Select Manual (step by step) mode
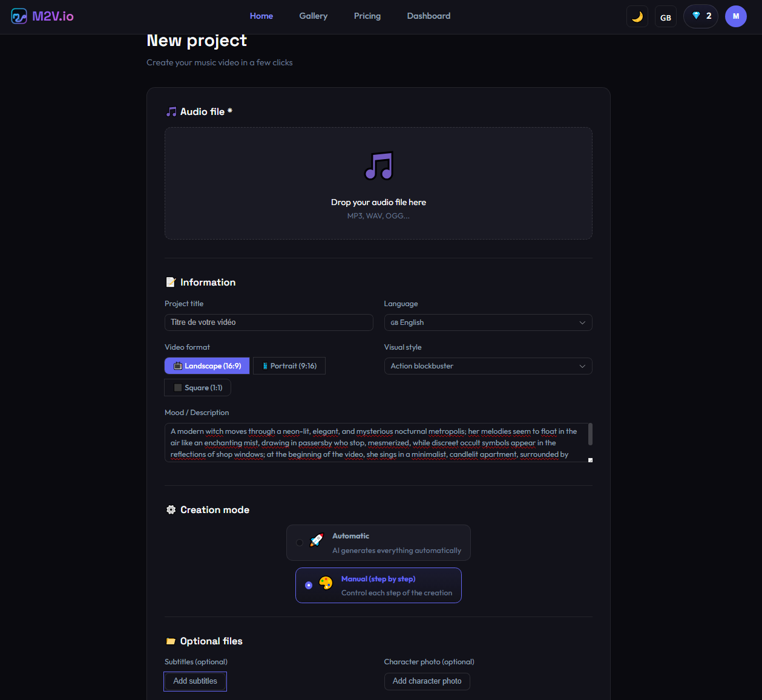This screenshot has width=762, height=700. pyautogui.click(x=378, y=585)
